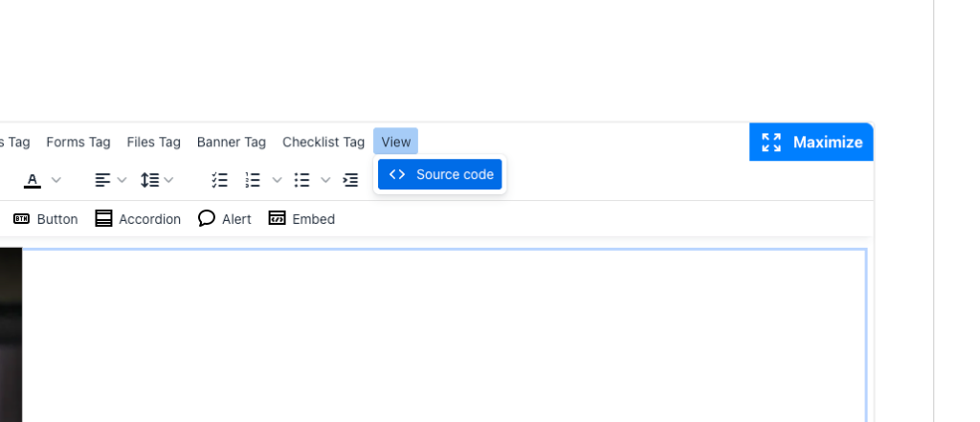This screenshot has height=422, width=980.
Task: Click the increase indent icon
Action: [350, 180]
